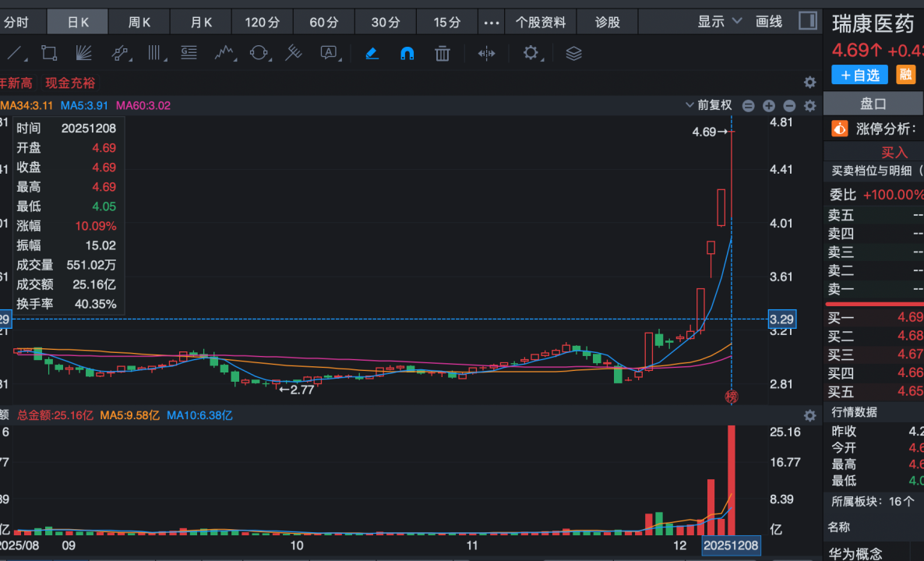Switch to 120分 tab
924x561 pixels.
point(263,23)
